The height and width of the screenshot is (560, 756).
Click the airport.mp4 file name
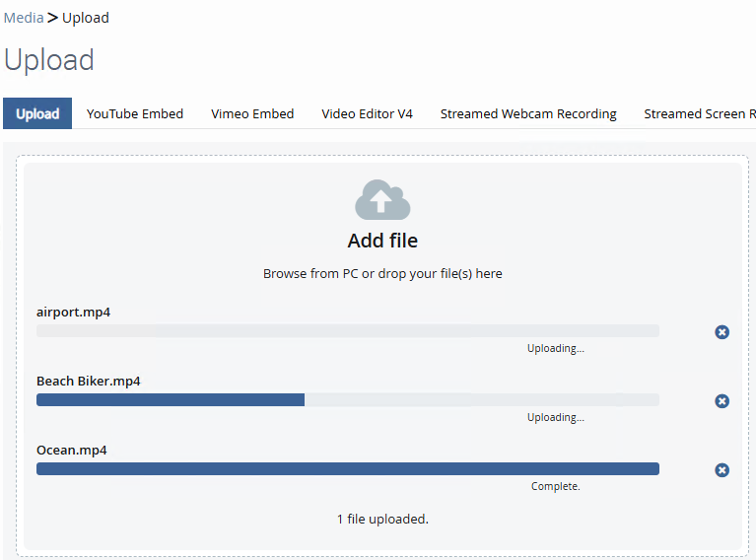(73, 313)
